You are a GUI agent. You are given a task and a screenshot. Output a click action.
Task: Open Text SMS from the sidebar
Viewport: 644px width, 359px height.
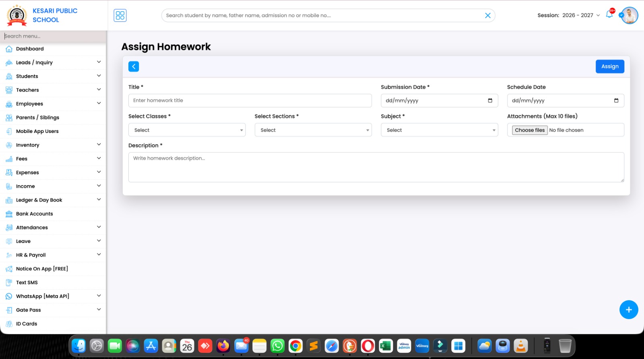[x=53, y=283]
